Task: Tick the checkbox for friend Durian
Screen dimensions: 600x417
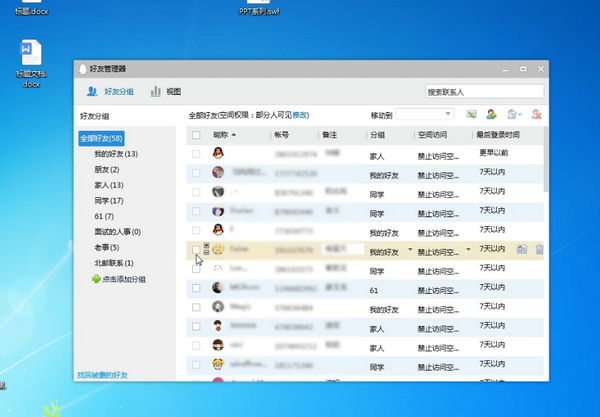Action: pyautogui.click(x=196, y=211)
